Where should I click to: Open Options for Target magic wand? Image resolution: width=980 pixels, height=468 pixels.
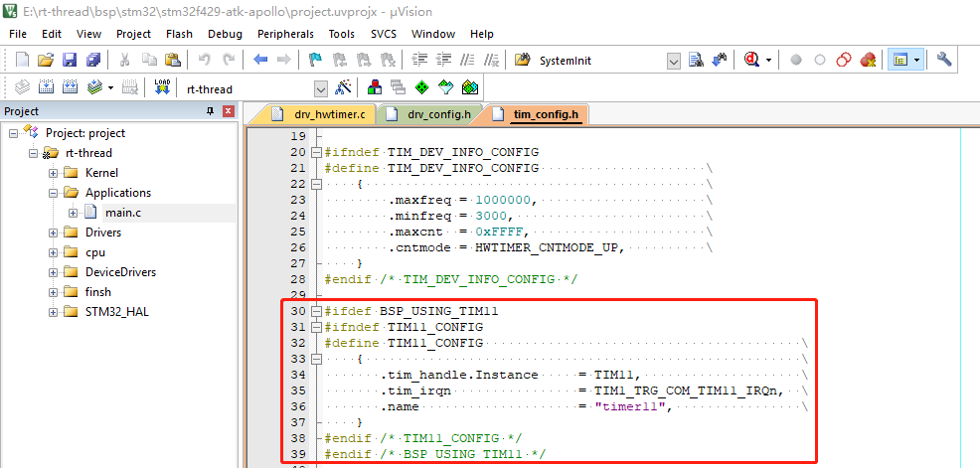click(344, 87)
